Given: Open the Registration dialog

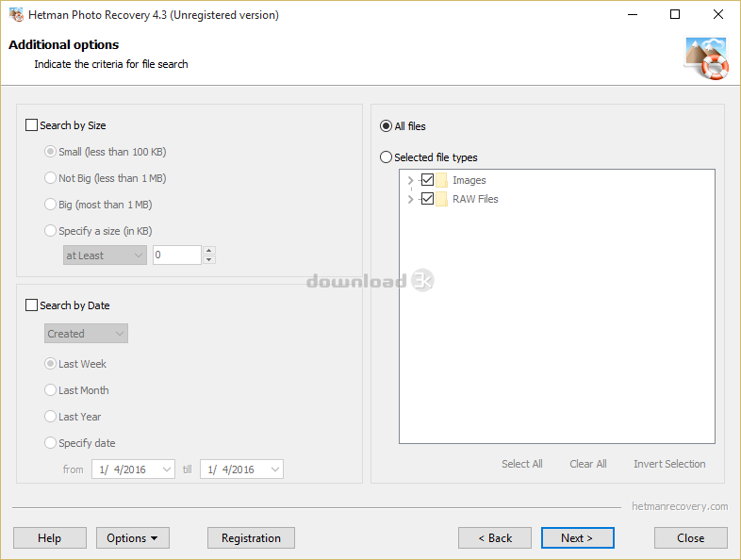Looking at the screenshot, I should 251,538.
